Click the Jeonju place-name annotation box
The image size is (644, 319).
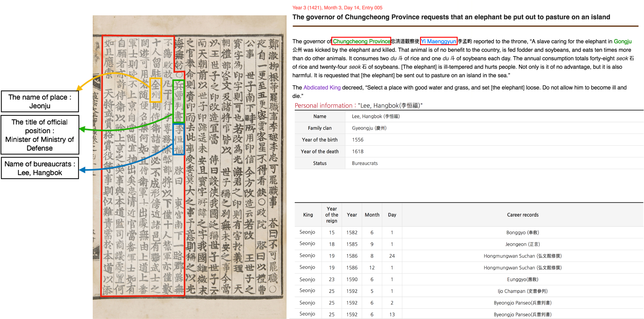click(x=40, y=101)
